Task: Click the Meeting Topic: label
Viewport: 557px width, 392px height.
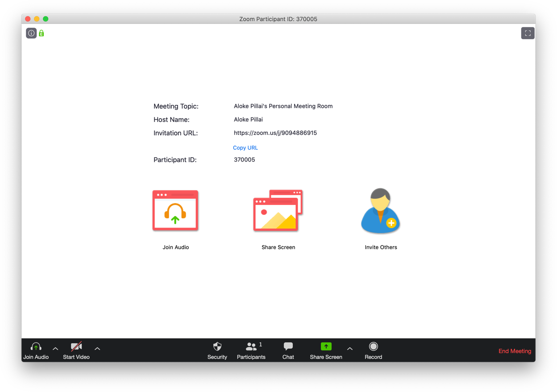Action: 176,106
